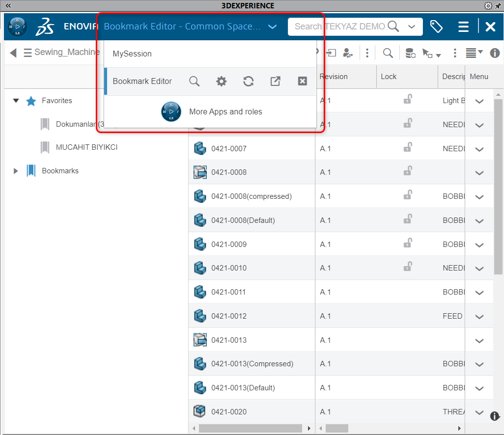This screenshot has width=504, height=435.
Task: Select the 0421-0013(Compressed) row name
Action: [252, 364]
